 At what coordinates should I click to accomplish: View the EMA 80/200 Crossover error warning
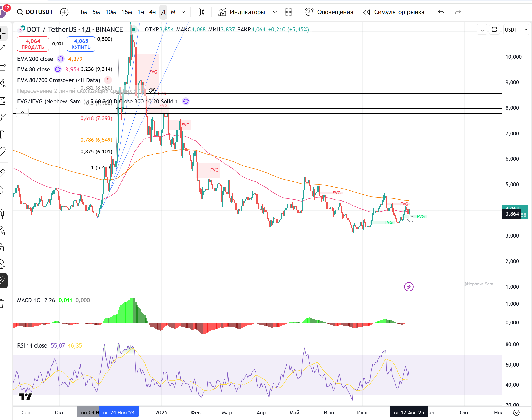point(108,80)
